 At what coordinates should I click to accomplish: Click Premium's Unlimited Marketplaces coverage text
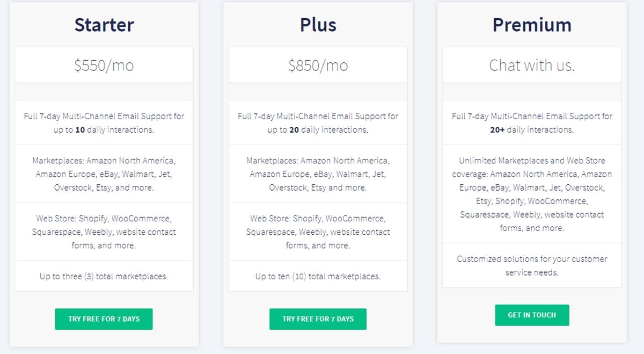[x=532, y=194]
